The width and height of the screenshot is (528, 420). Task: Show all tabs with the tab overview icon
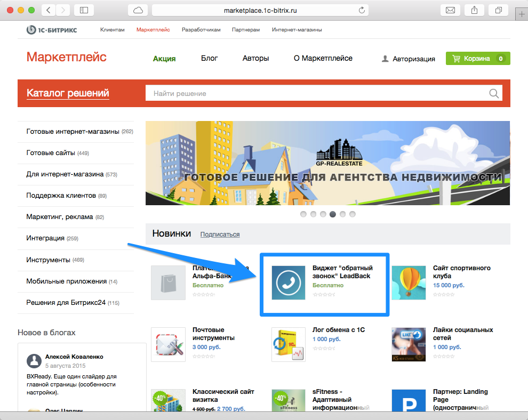click(x=498, y=10)
